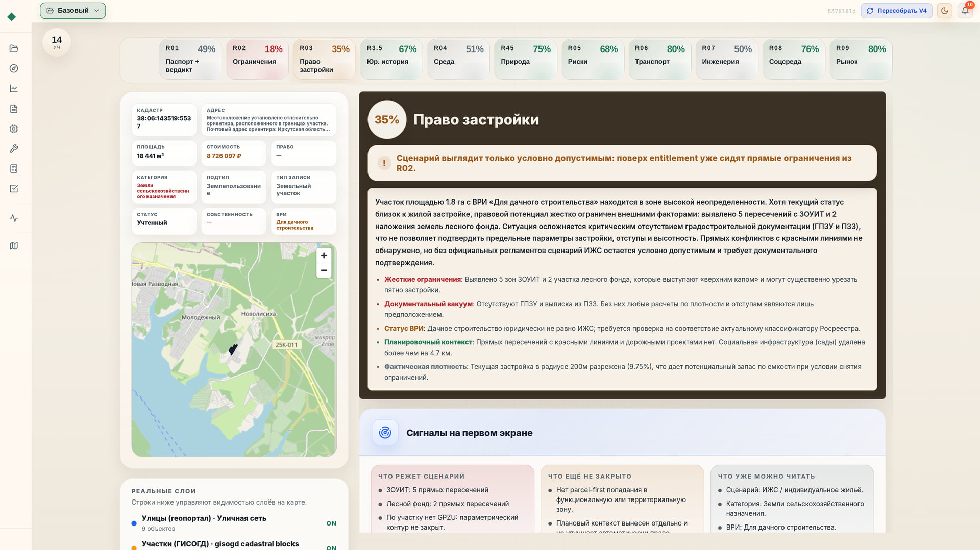Image resolution: width=980 pixels, height=550 pixels.
Task: Open R3.5 Юр. история tab
Action: click(391, 59)
